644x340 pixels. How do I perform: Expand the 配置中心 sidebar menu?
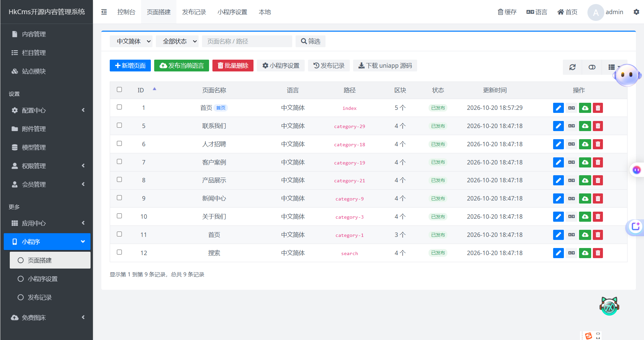point(47,110)
